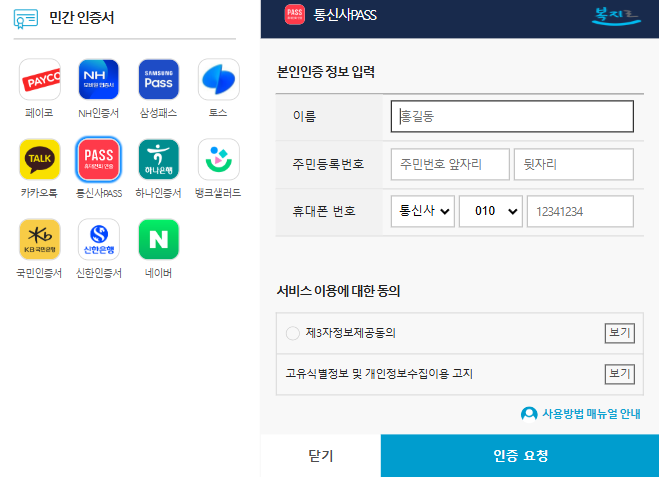Click the 복지로 logo in header
This screenshot has height=477, width=659.
tap(616, 16)
